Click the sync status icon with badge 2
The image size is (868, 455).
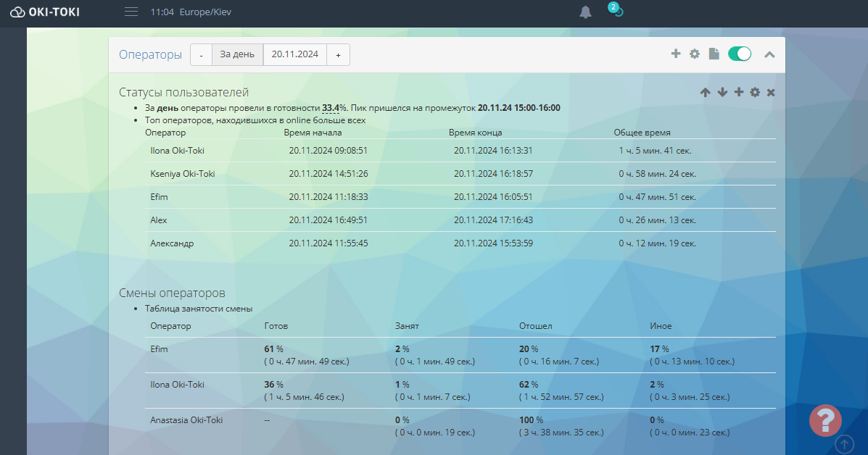tap(616, 10)
